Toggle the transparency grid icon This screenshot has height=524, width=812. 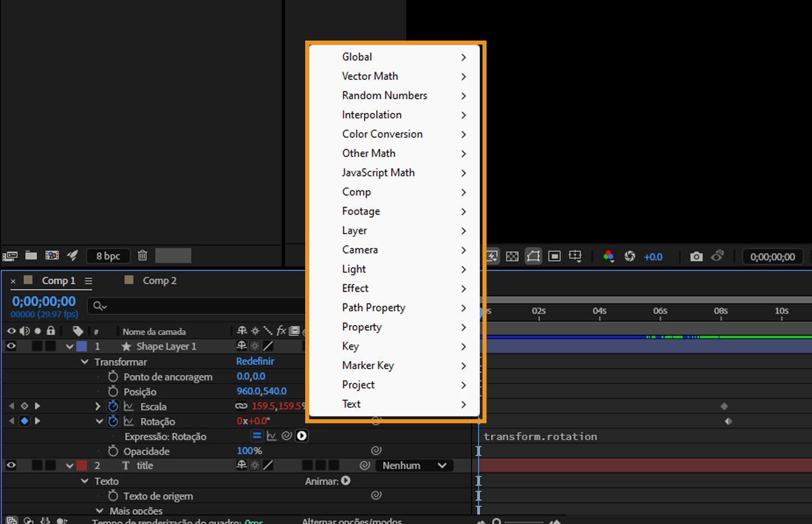[x=513, y=256]
